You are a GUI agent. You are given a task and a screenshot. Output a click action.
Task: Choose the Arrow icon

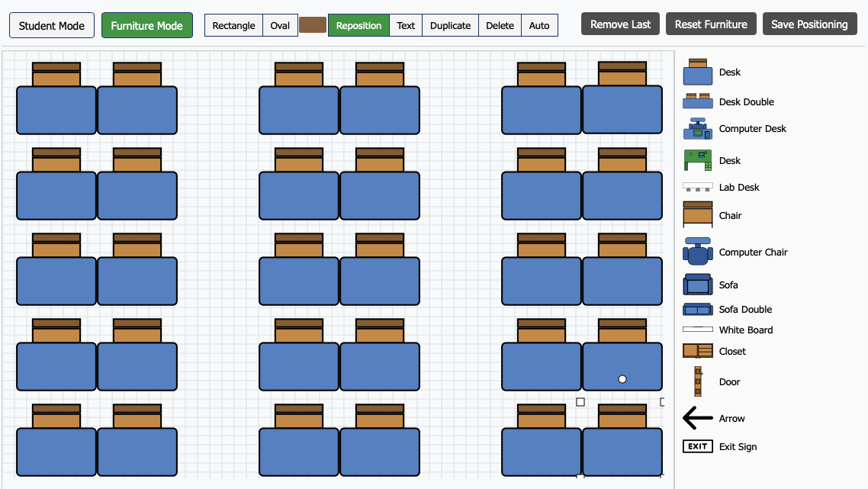pos(697,418)
